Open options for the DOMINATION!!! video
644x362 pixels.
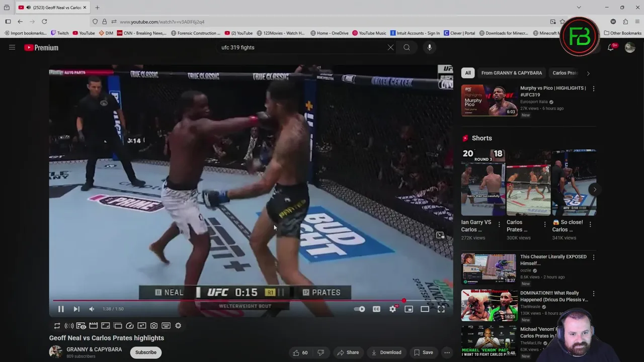(x=594, y=294)
